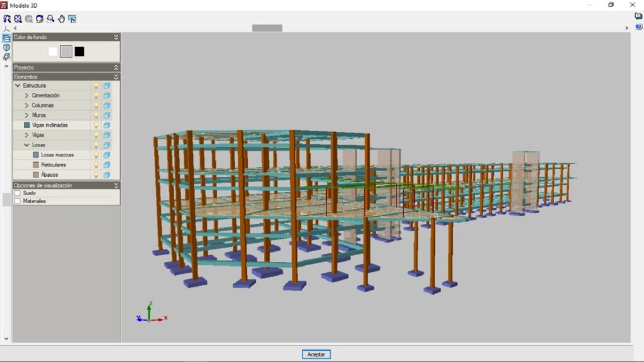Choose the black background color swatch
This screenshot has height=362, width=644.
tap(79, 52)
